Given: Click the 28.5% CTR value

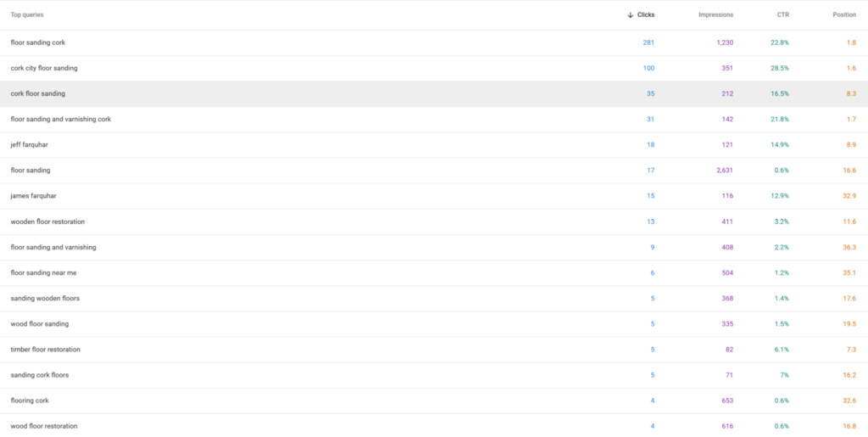Looking at the screenshot, I should [780, 68].
